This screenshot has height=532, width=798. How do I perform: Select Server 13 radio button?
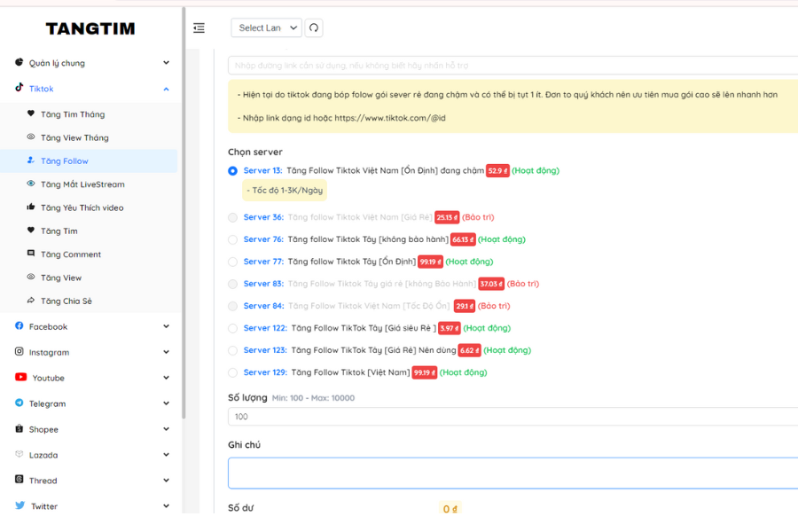(232, 171)
